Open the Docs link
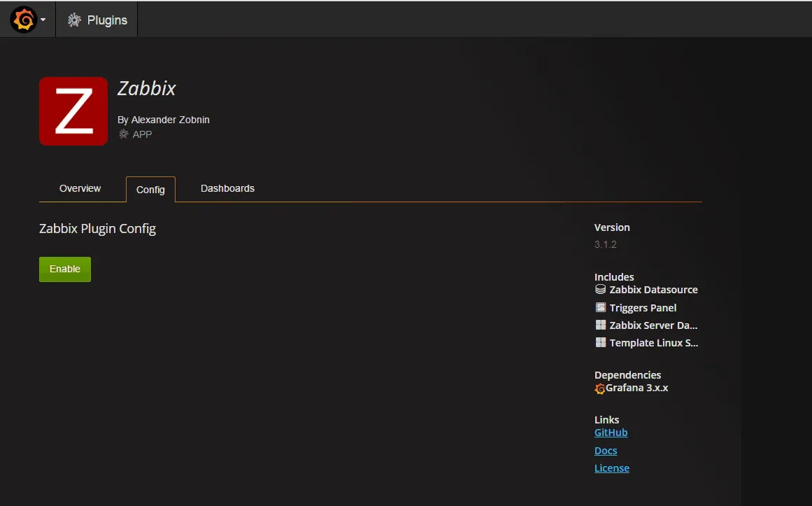Viewport: 812px width, 506px height. pyautogui.click(x=606, y=451)
